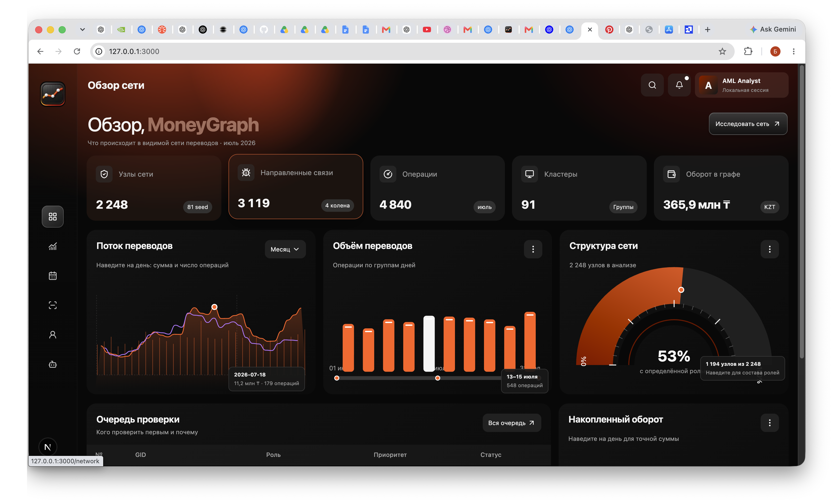
Task: Bookmark this page with the star icon
Action: 722,51
